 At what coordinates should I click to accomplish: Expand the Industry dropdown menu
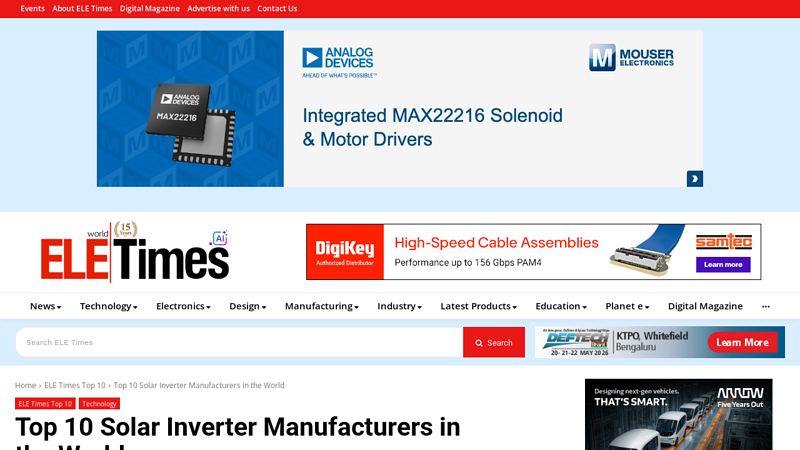pos(399,306)
